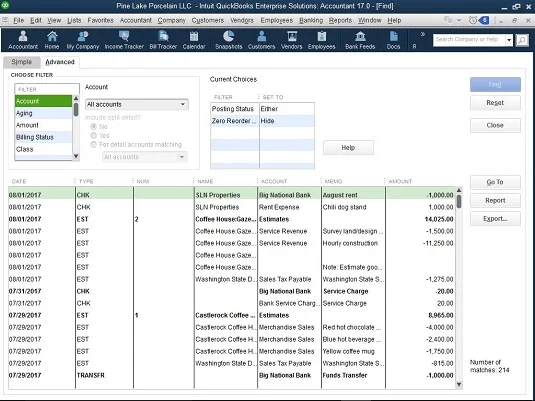The image size is (535, 401).
Task: Select the 14,025.00 estimate row
Action: pyautogui.click(x=231, y=219)
